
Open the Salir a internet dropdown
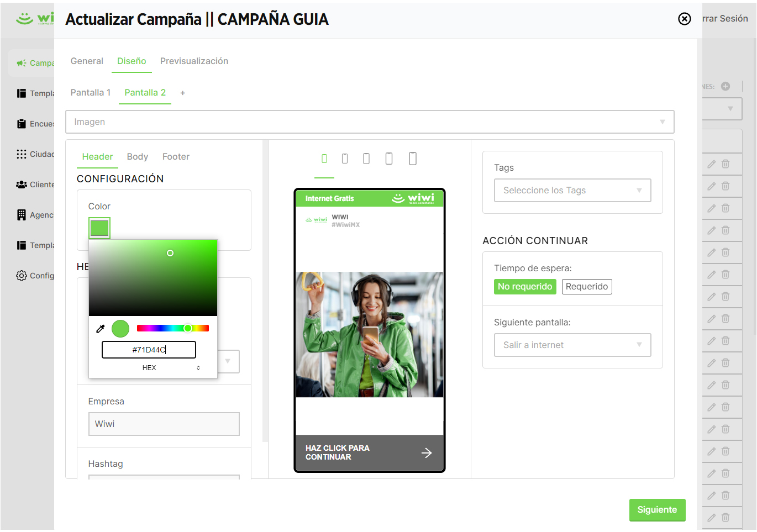click(572, 345)
